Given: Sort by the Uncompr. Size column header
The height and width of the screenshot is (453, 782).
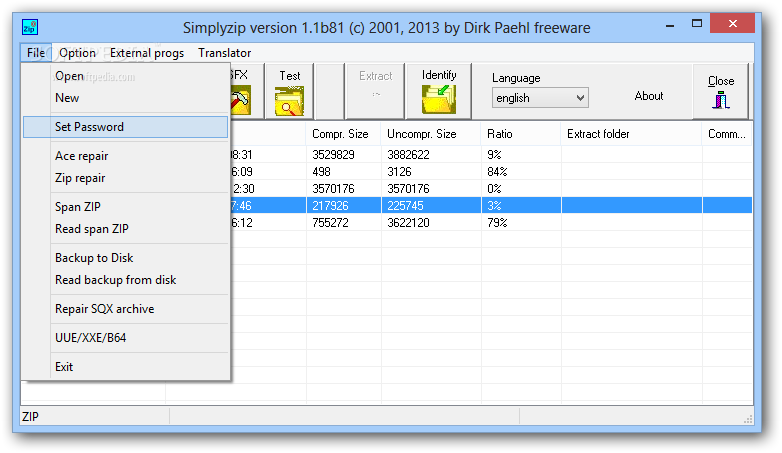Looking at the screenshot, I should (431, 134).
